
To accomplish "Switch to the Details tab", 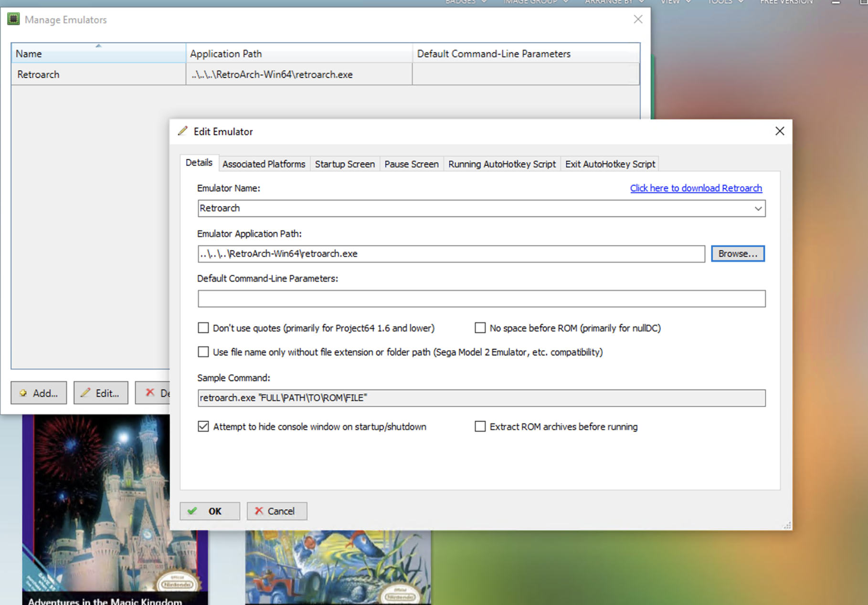I will (199, 163).
